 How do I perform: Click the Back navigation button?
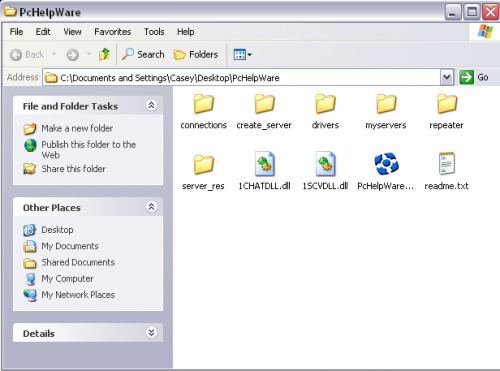pyautogui.click(x=27, y=55)
